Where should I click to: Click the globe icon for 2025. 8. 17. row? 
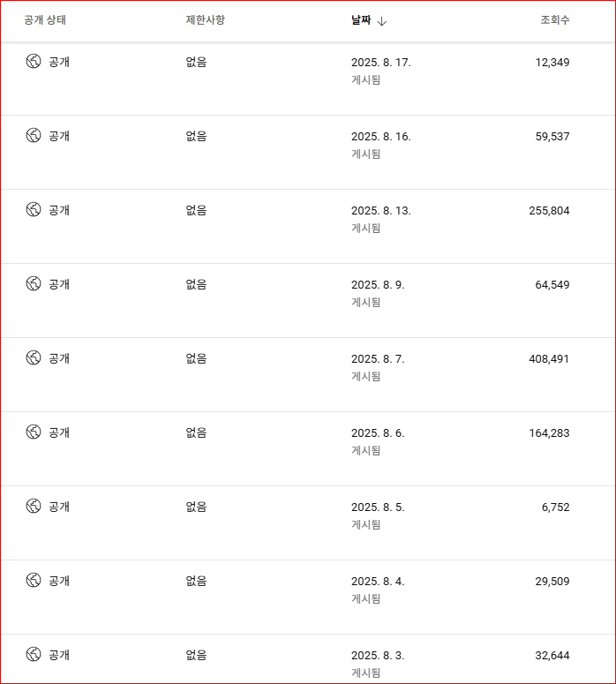click(34, 61)
